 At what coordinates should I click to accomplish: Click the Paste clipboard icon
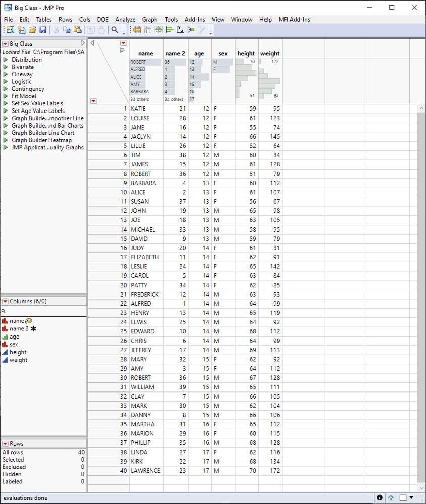tap(78, 30)
